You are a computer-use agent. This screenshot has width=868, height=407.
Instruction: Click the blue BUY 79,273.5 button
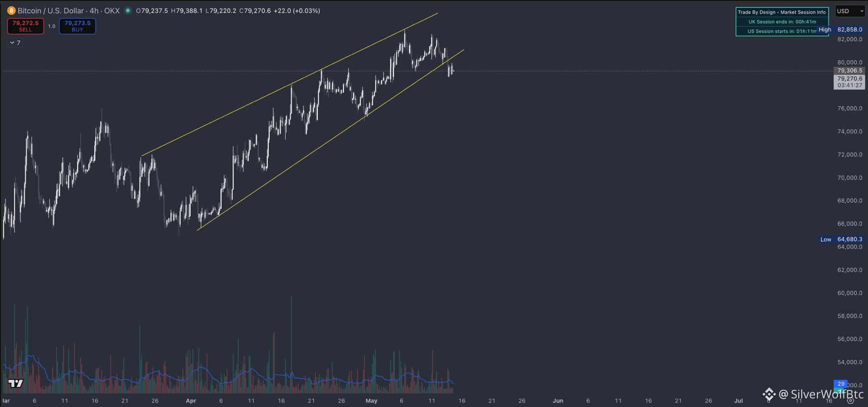[x=78, y=26]
